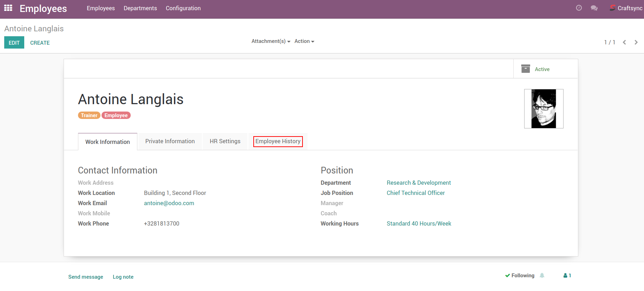Expand the Attachment(s) dropdown
Image resolution: width=644 pixels, height=291 pixels.
click(x=271, y=41)
